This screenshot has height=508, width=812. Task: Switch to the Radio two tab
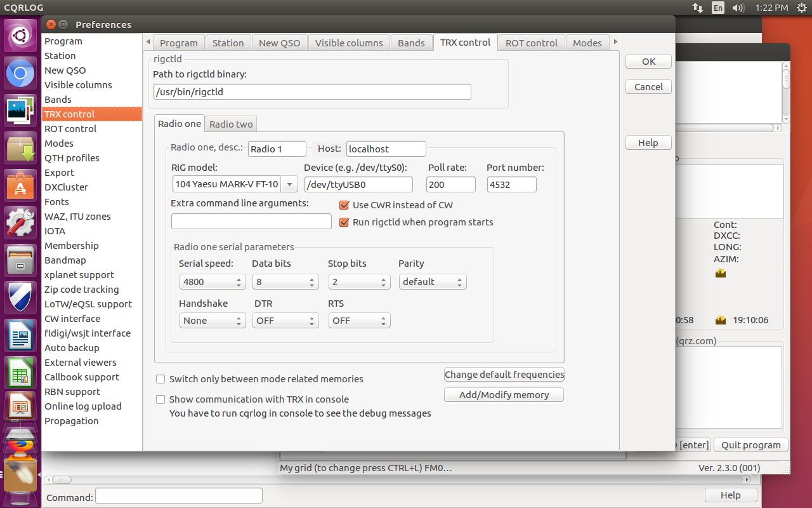(231, 124)
